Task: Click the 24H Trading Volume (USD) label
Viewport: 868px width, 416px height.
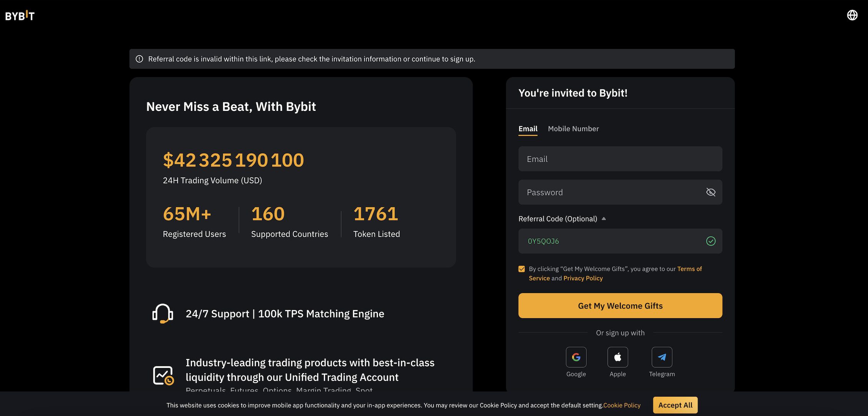Action: [212, 180]
